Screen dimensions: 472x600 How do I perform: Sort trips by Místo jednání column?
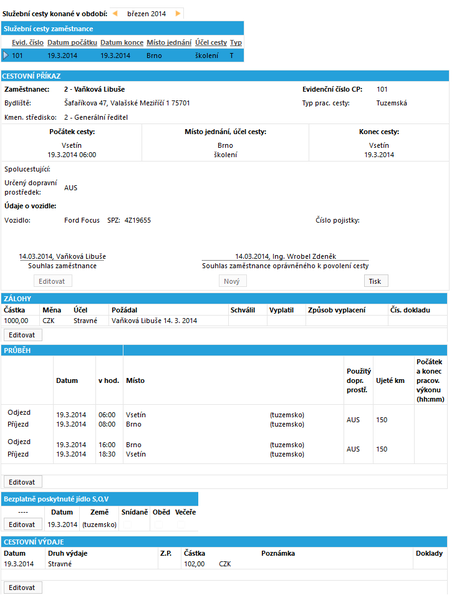(169, 42)
